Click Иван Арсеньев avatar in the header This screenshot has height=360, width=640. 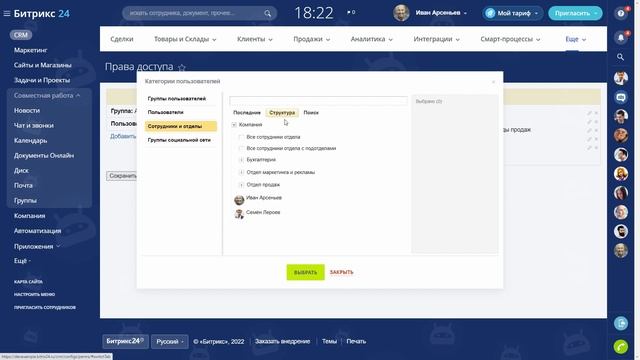[401, 13]
